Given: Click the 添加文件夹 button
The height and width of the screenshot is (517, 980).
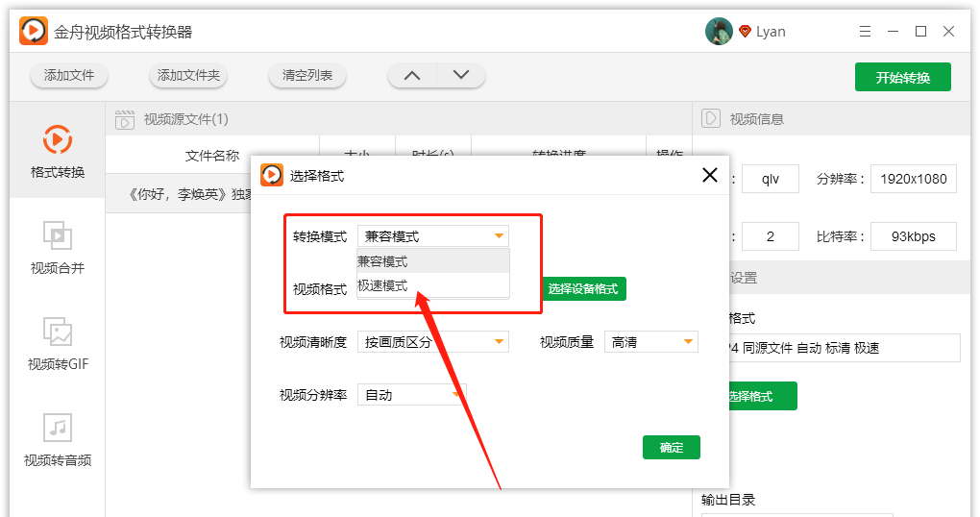Looking at the screenshot, I should (188, 75).
